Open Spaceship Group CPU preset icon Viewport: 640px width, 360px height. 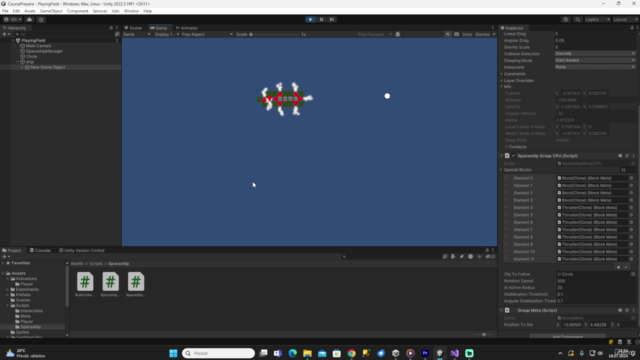(x=627, y=156)
